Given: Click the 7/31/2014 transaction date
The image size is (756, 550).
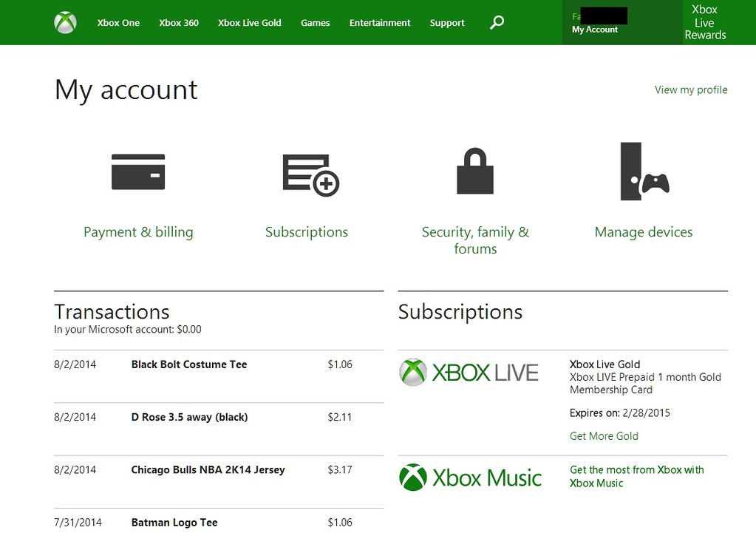Looking at the screenshot, I should click(x=78, y=523).
